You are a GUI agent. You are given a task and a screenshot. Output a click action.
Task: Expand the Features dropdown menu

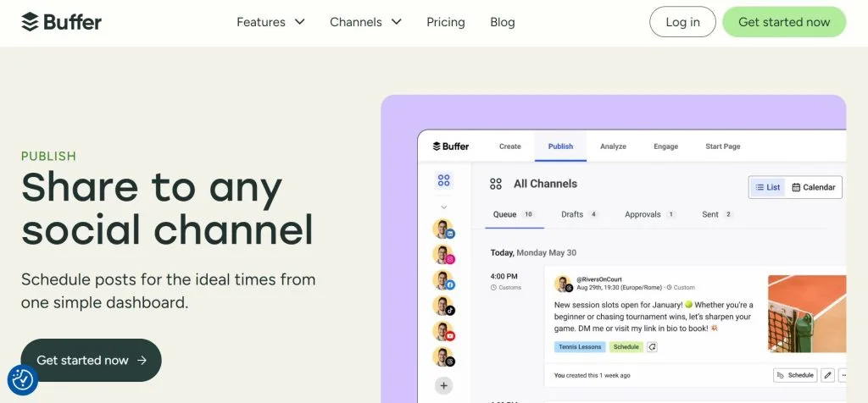[x=270, y=22]
